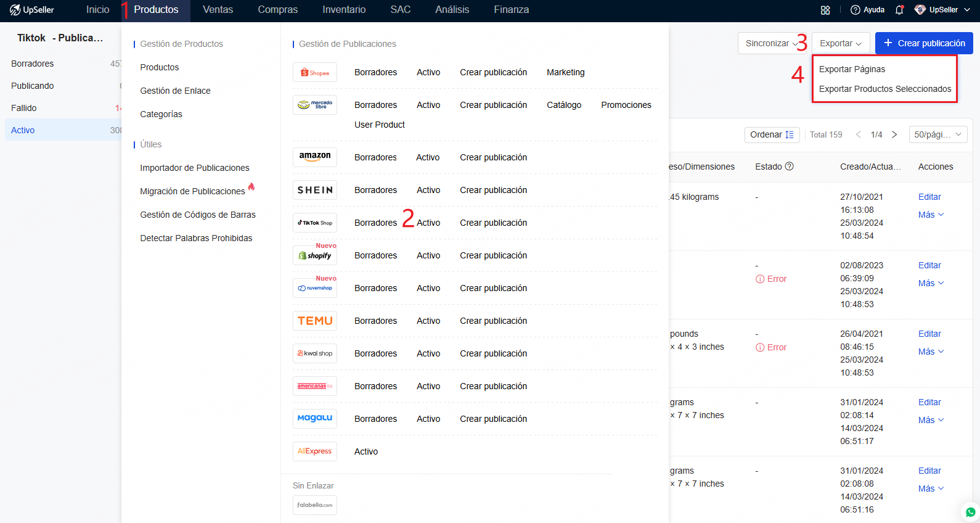Expand Más for the 02/08/2023 row
980x523 pixels.
click(x=931, y=283)
